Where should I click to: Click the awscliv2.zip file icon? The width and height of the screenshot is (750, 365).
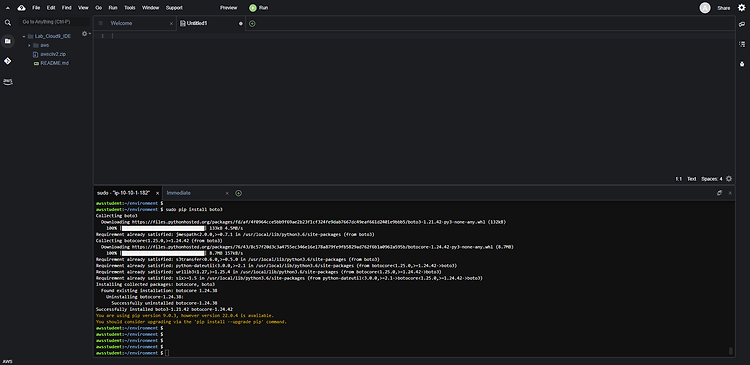[35, 55]
